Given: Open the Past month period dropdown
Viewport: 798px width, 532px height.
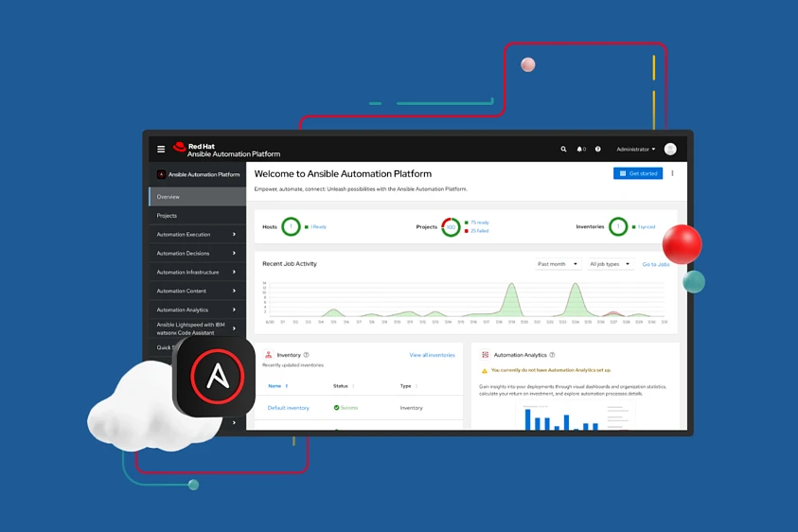Looking at the screenshot, I should click(557, 264).
